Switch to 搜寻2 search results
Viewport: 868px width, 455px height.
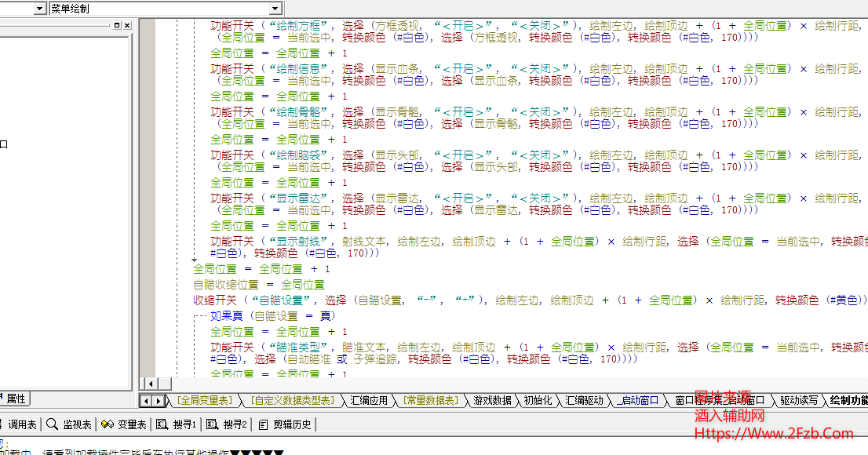click(228, 424)
